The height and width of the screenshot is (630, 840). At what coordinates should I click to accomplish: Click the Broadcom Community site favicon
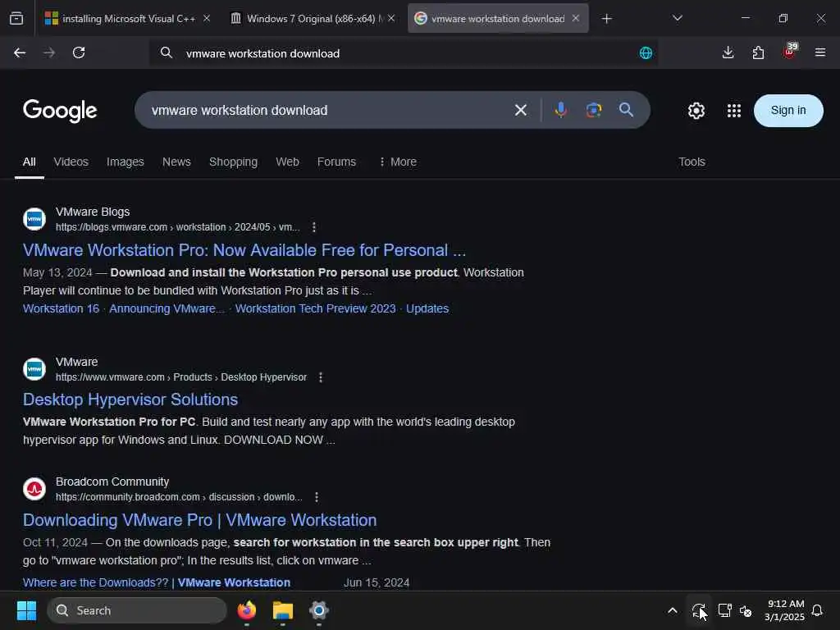tap(34, 489)
